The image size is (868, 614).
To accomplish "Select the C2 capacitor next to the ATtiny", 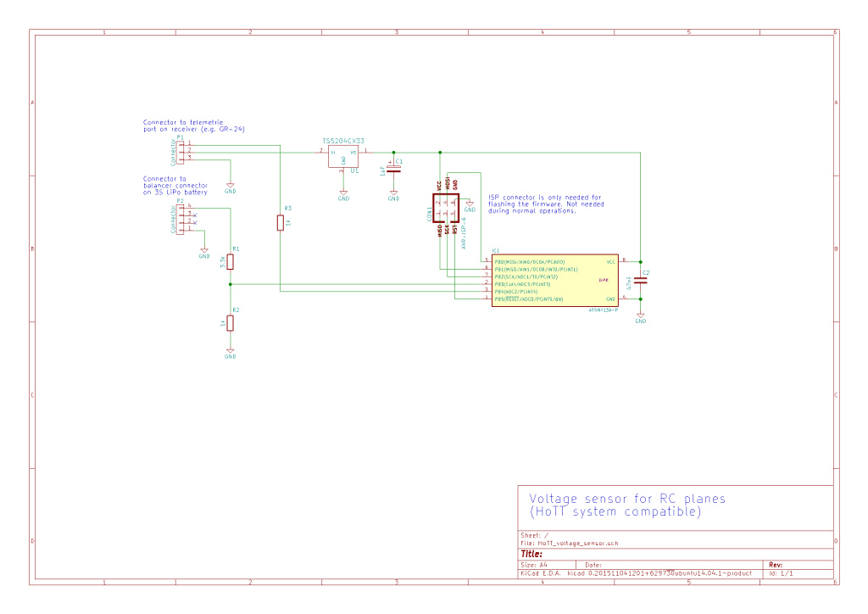I will point(641,281).
